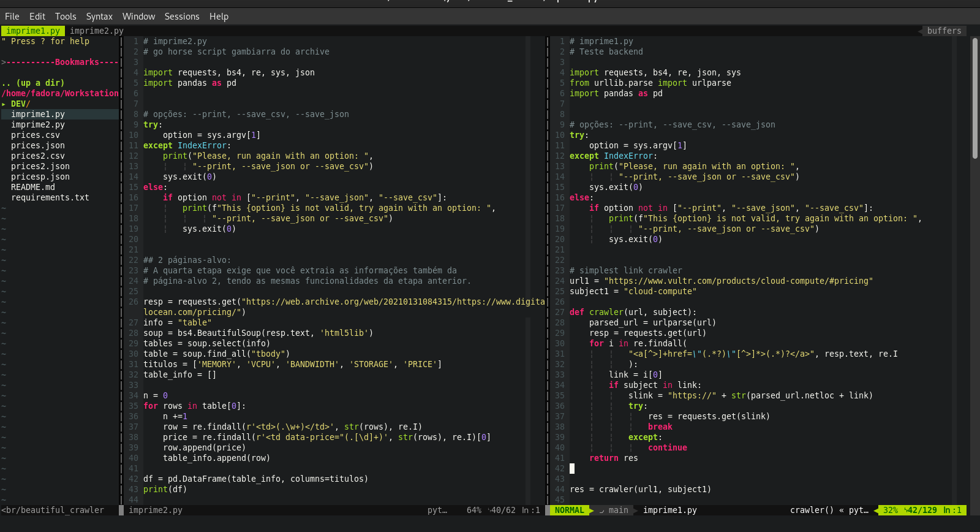Screen dimensions: 980x532
Task: Open prices.csv from the file tree
Action: 36,135
